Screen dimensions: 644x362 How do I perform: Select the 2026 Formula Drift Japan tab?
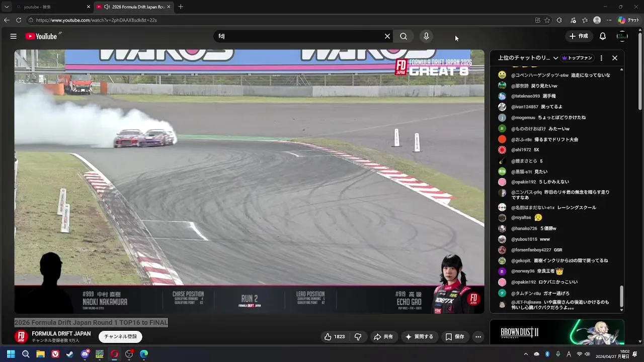(x=134, y=7)
